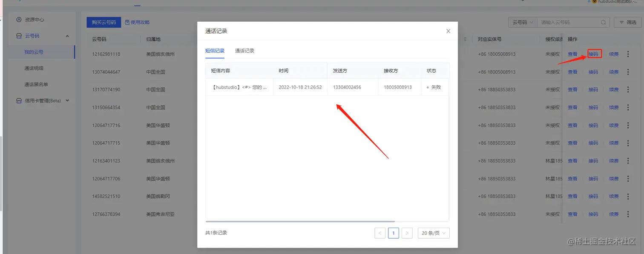Viewport: 644px width, 254px height.
Task: Click the 信用卡管理 sidebar icon
Action: (x=19, y=101)
